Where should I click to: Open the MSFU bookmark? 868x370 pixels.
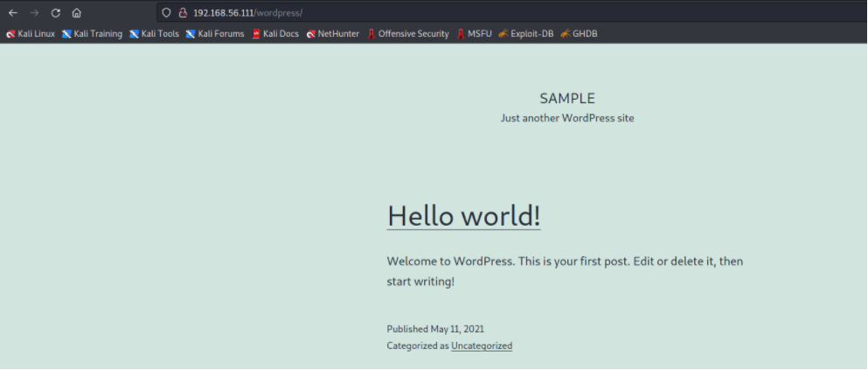[x=474, y=34]
